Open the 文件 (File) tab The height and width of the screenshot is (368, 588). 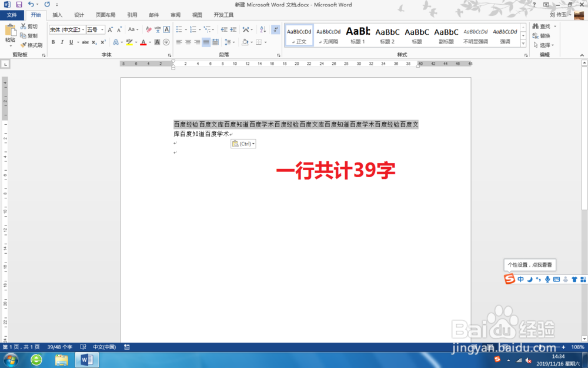[x=12, y=15]
